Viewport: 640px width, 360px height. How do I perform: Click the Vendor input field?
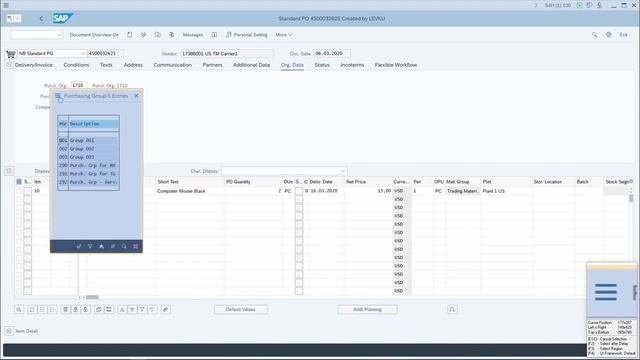[x=227, y=53]
